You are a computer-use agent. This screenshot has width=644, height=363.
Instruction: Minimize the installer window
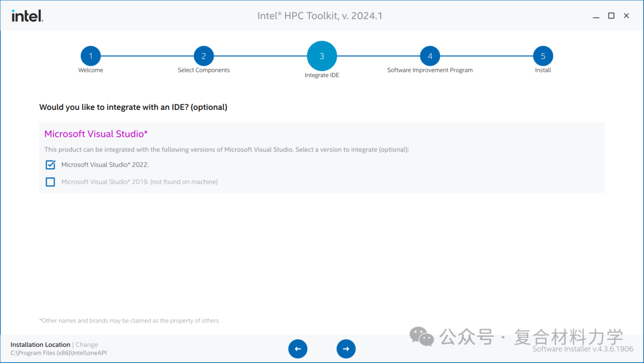(596, 16)
